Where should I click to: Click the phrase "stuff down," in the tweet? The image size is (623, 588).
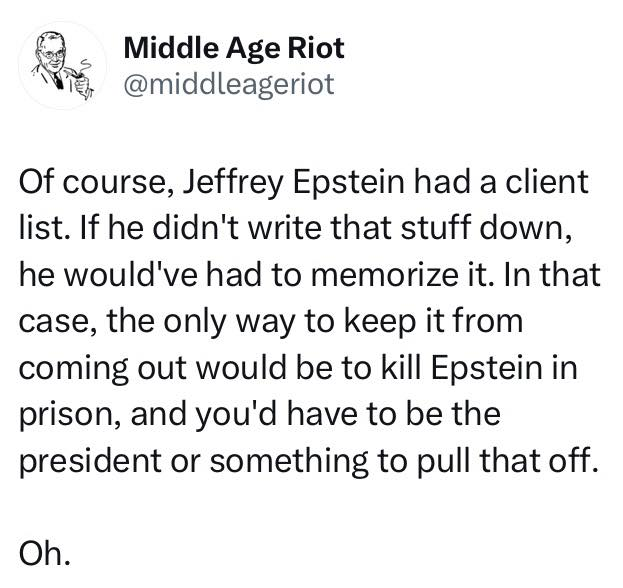[487, 229]
